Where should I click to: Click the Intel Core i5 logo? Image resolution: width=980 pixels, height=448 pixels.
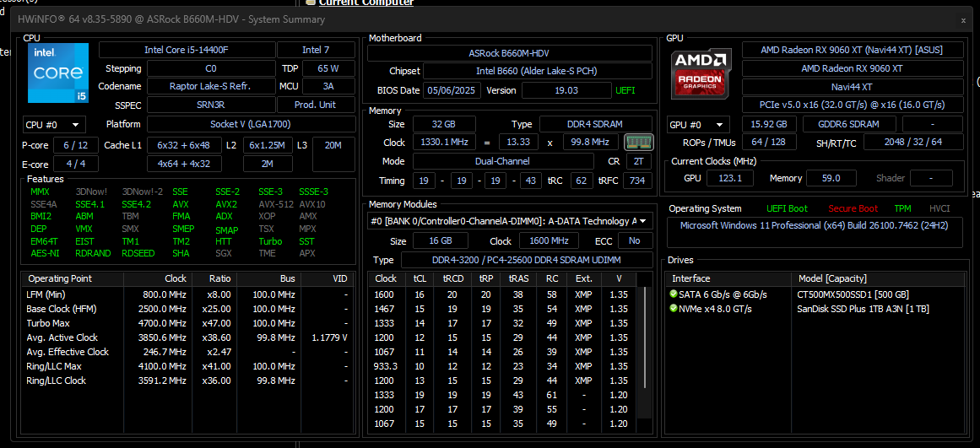click(60, 73)
